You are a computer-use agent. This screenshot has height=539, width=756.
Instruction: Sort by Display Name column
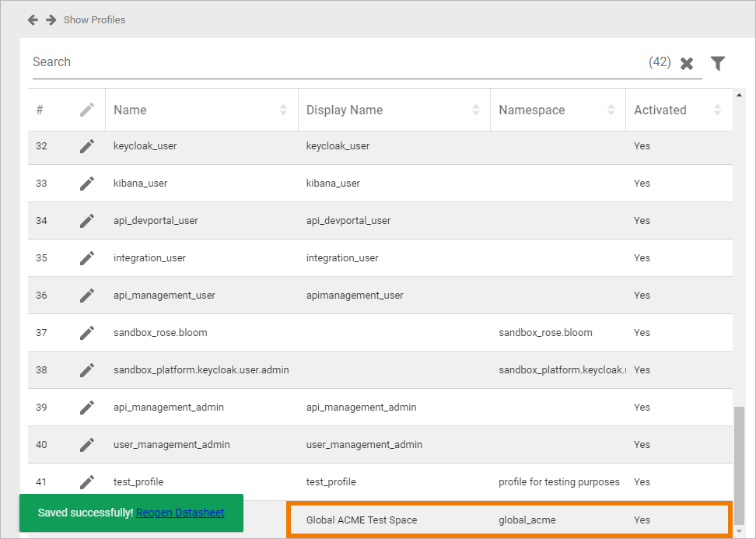tap(475, 110)
